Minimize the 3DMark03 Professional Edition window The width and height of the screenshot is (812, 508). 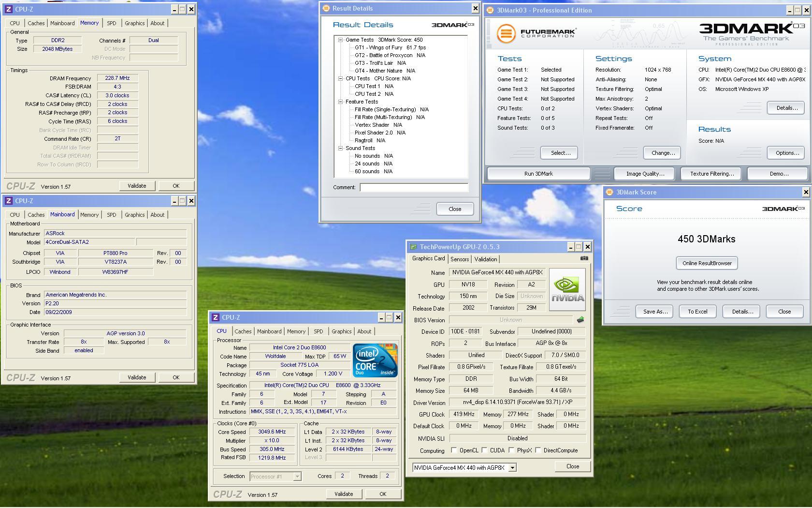click(x=790, y=10)
